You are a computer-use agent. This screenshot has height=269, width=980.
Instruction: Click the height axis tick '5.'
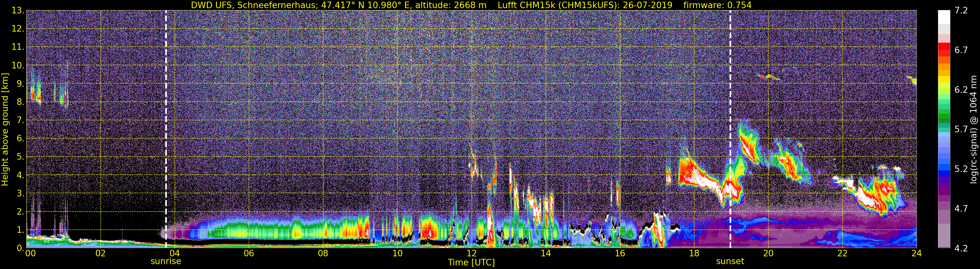(x=20, y=157)
